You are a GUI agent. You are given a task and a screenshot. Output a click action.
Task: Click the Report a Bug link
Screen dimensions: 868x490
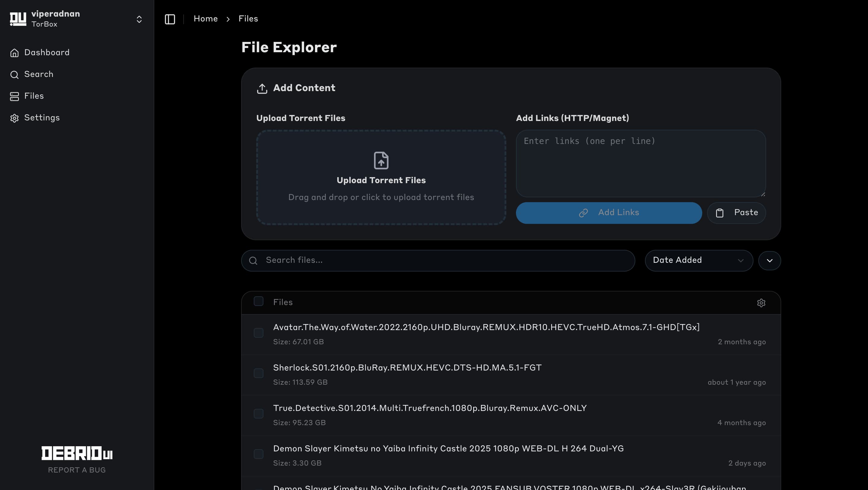77,470
